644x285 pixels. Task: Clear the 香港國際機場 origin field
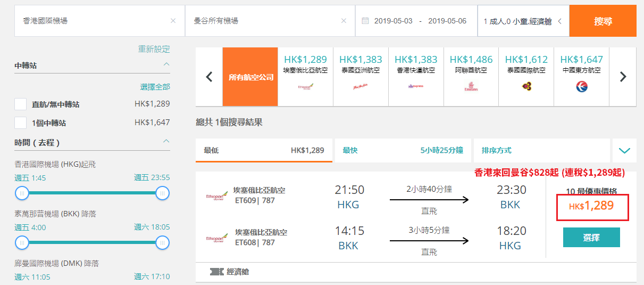173,21
